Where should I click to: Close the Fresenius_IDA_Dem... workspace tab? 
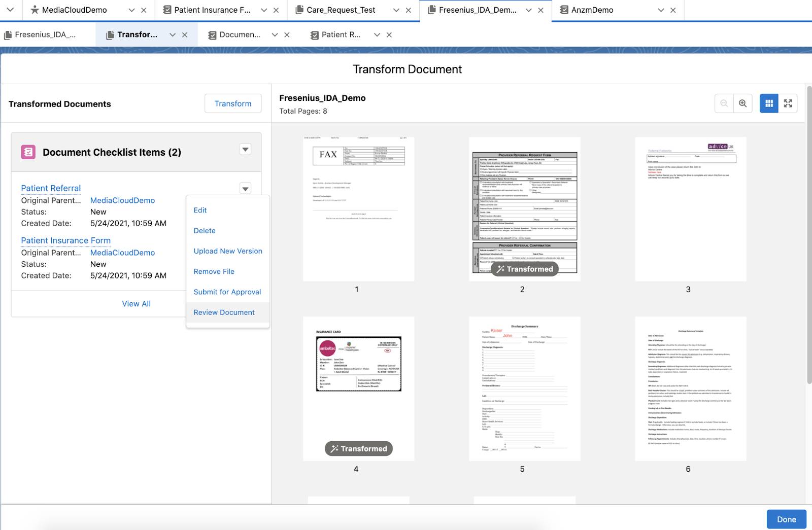pos(541,10)
